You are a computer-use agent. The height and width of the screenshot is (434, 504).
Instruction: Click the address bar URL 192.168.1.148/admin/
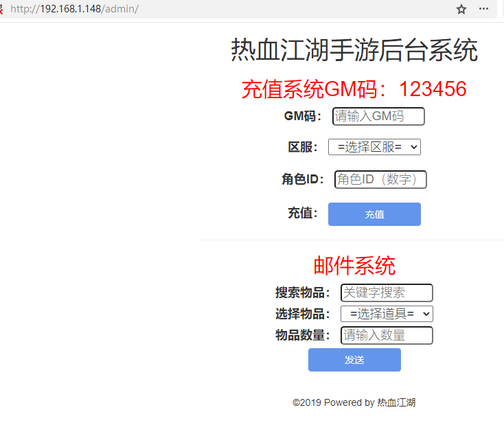pos(74,9)
